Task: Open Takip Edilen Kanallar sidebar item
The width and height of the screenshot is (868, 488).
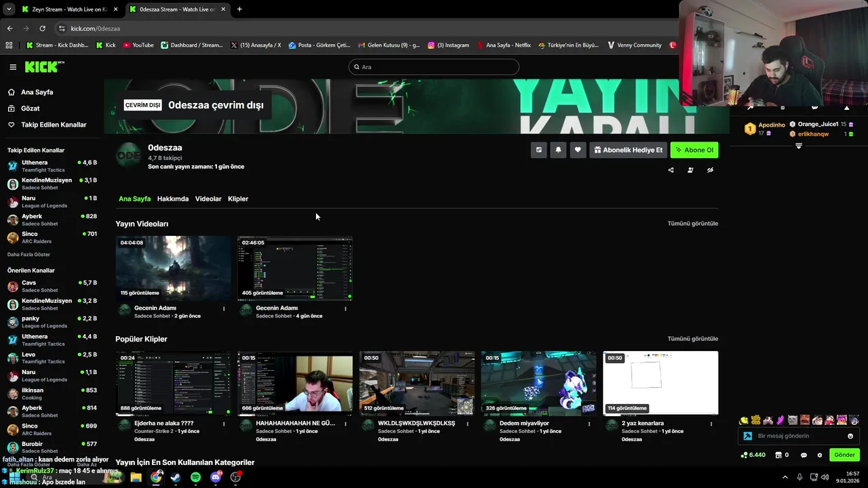Action: tap(54, 125)
